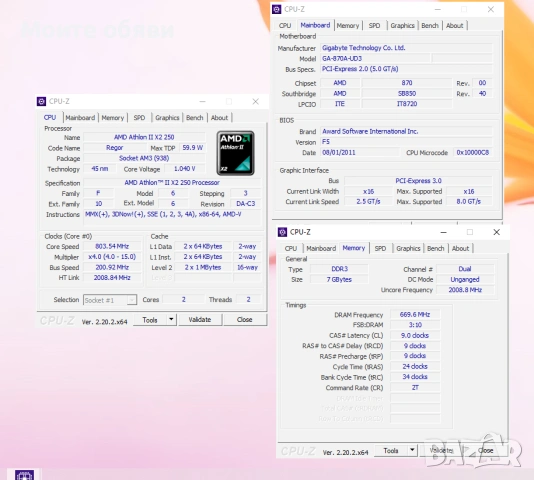Click the CPU-Z icon in Memory window title
This screenshot has height=480, width=534.
[282, 232]
